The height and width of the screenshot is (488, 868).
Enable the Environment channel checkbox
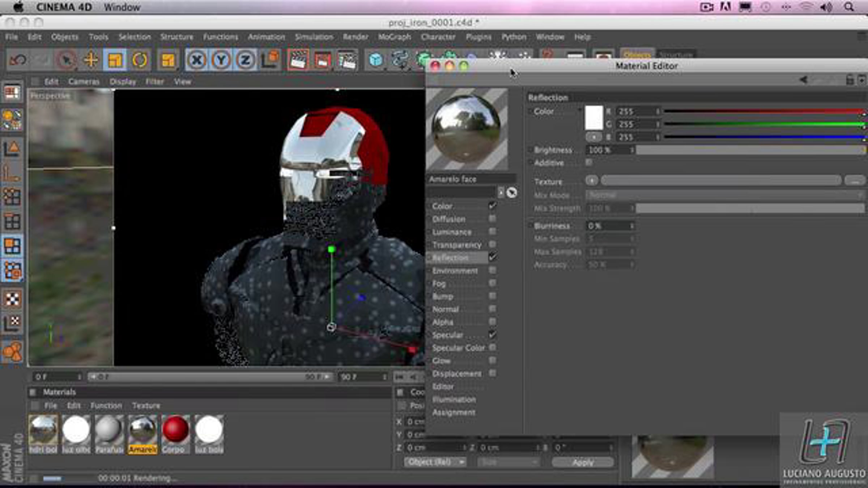click(492, 270)
